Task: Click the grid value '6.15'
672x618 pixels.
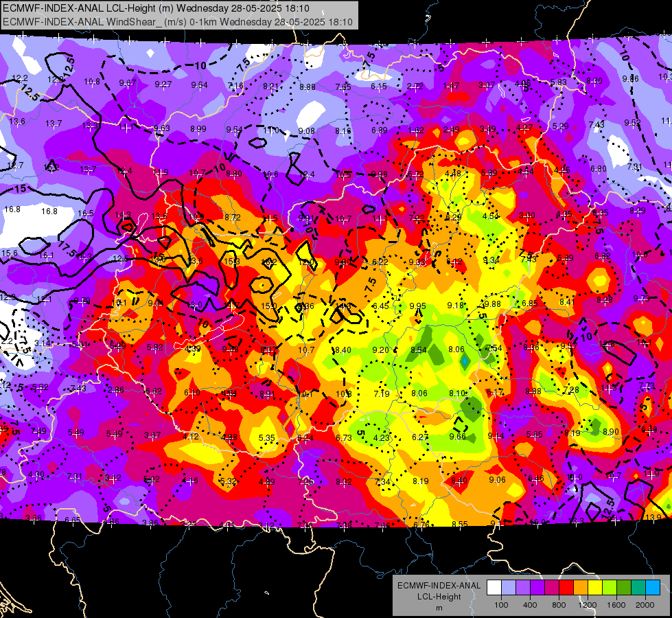Action: click(379, 87)
